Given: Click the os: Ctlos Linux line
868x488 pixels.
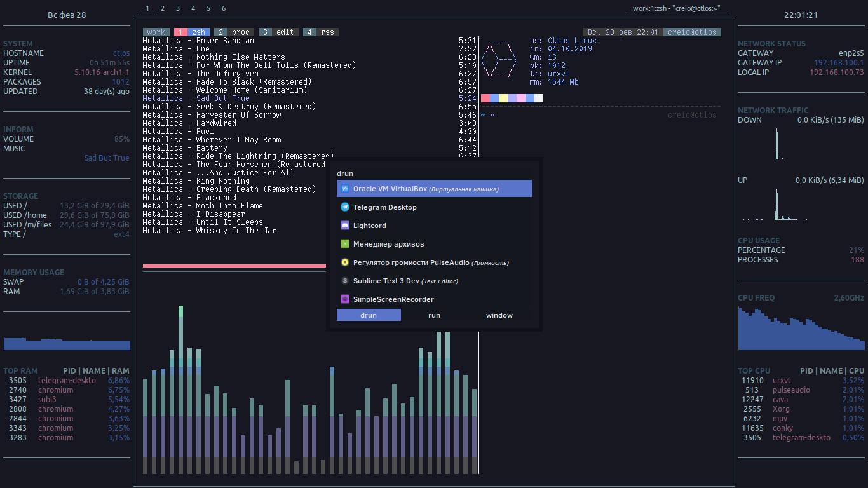Looking at the screenshot, I should pos(563,41).
